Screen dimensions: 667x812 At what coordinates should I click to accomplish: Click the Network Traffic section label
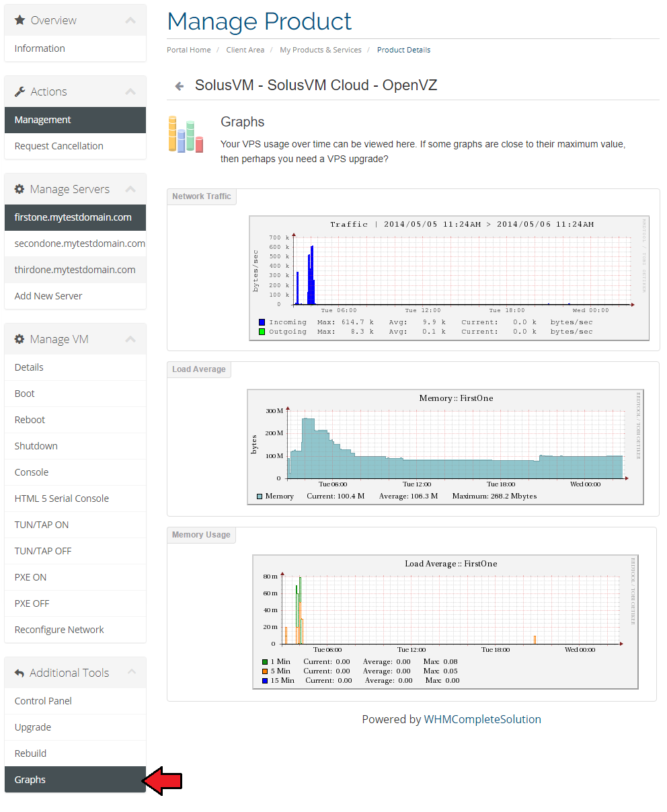click(x=202, y=196)
